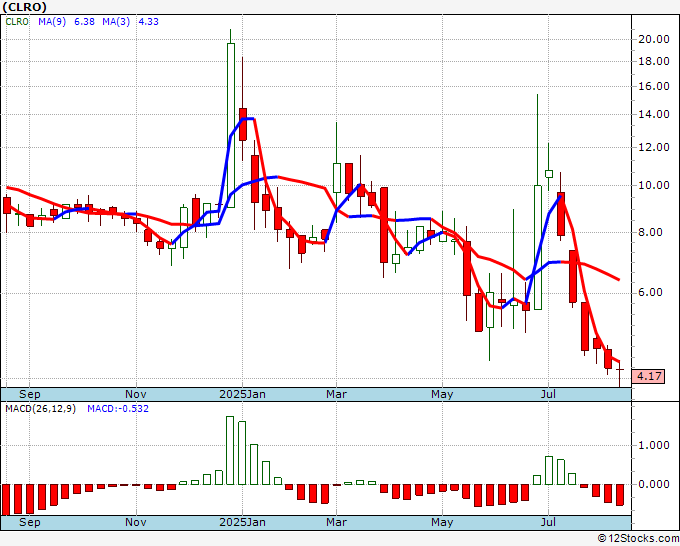Click the 14.00 price axis label
Image resolution: width=680 pixels, height=546 pixels.
pos(654,114)
